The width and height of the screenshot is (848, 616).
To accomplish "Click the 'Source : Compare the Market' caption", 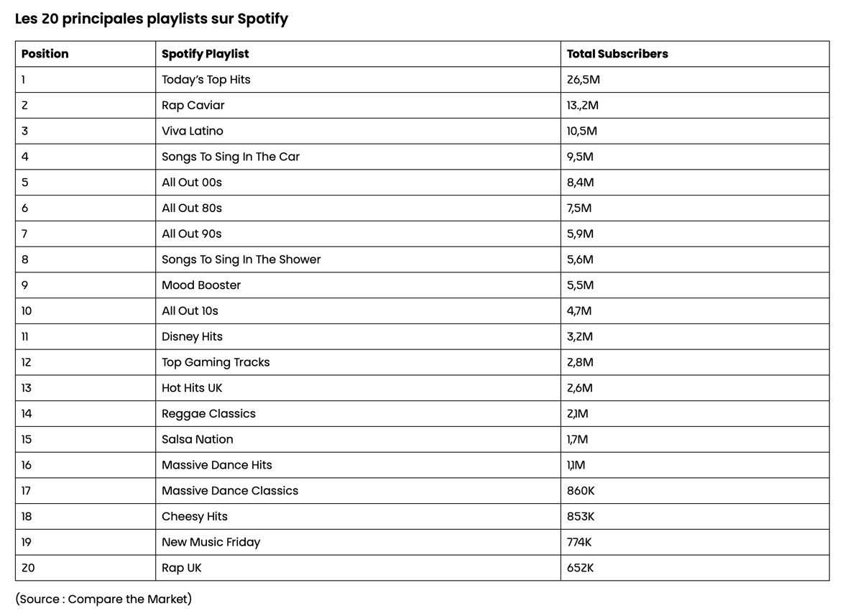I will coord(103,599).
